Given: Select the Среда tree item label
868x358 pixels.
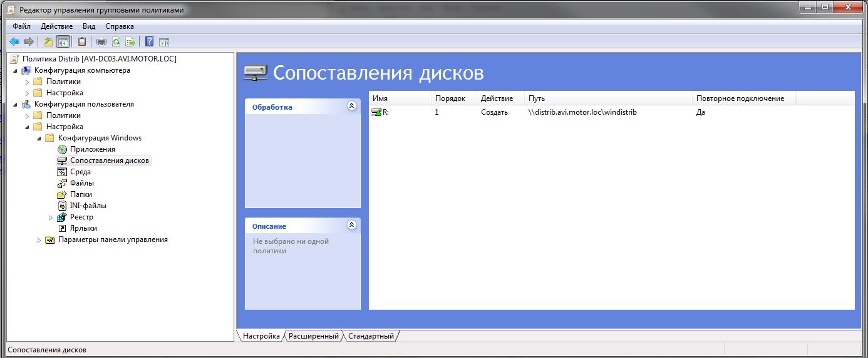Looking at the screenshot, I should [x=80, y=172].
